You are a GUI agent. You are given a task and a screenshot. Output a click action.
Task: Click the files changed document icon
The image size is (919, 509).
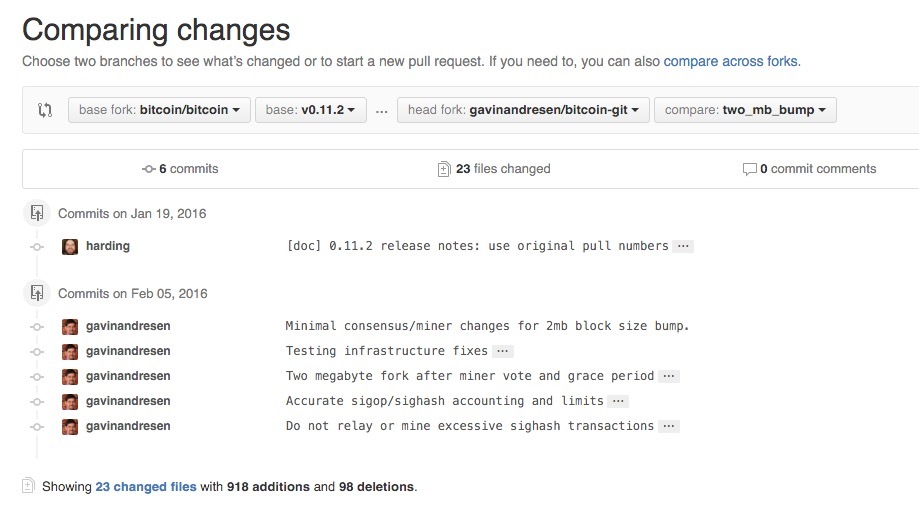[x=444, y=169]
